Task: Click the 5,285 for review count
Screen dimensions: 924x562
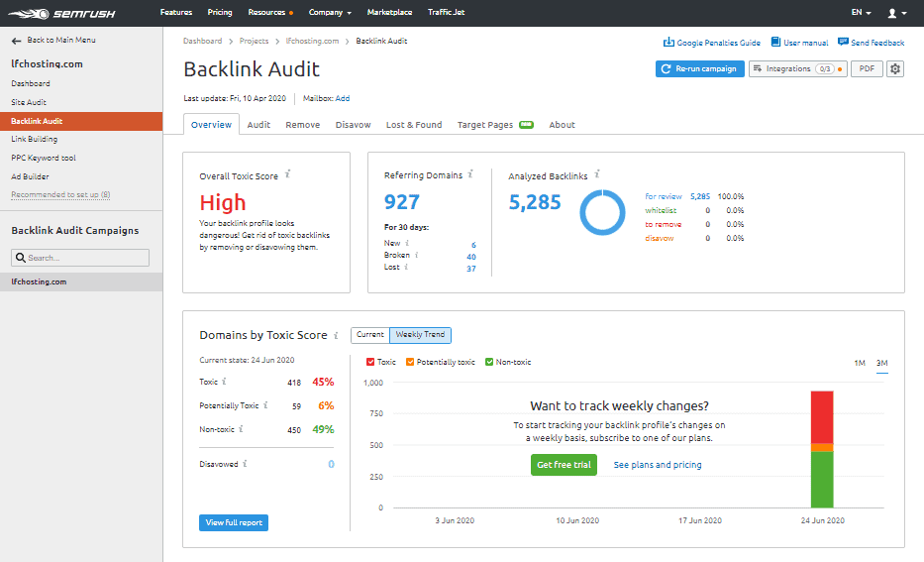Action: (700, 196)
